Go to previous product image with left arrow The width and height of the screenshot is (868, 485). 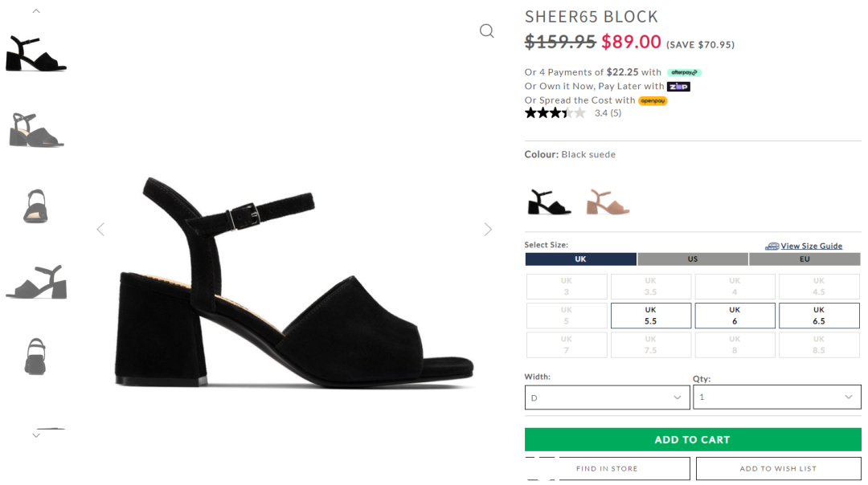point(100,230)
